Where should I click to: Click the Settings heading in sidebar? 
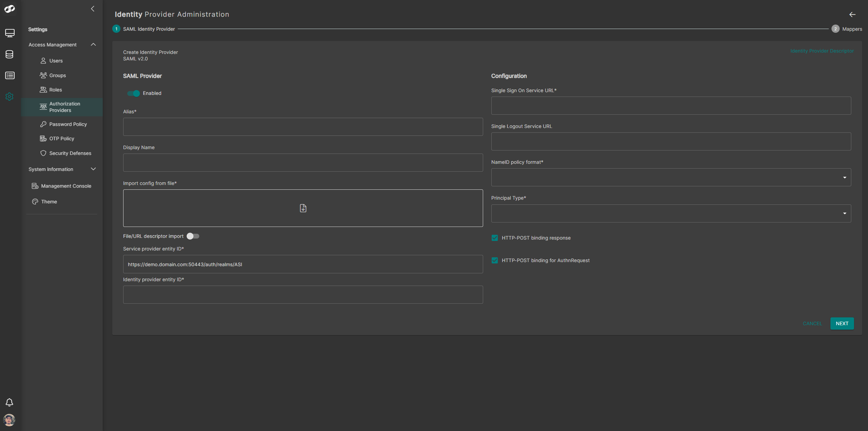38,29
